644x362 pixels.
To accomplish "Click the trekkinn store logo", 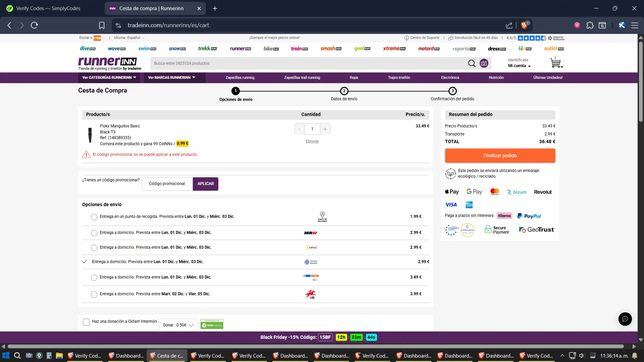I will point(207,48).
